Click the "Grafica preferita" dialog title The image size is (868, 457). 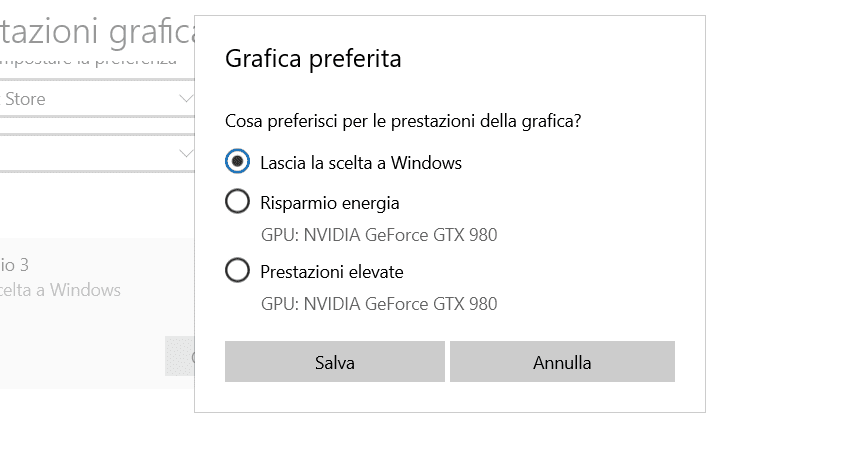click(x=313, y=59)
